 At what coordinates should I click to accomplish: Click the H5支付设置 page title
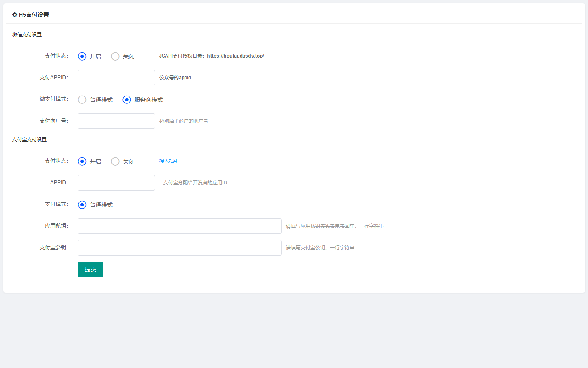click(34, 15)
